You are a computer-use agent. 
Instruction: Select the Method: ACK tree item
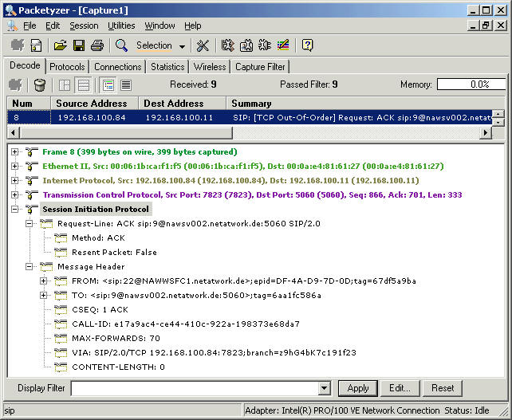click(x=99, y=238)
